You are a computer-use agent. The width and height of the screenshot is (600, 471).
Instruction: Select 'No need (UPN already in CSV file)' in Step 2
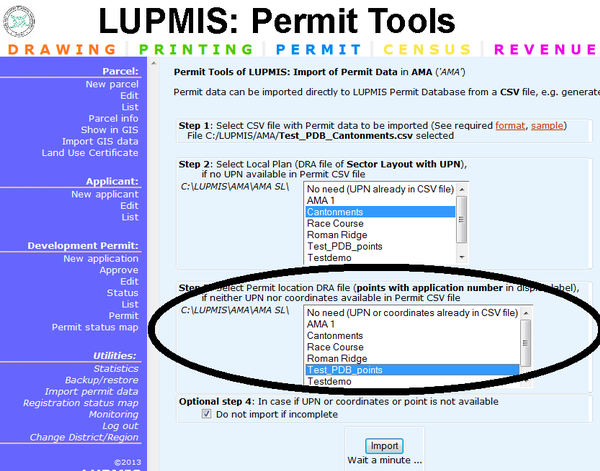coord(380,189)
